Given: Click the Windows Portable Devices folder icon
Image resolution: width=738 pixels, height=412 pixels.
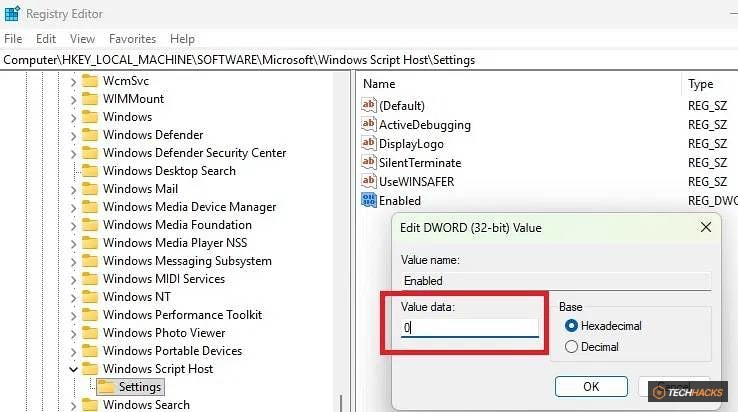Looking at the screenshot, I should [89, 351].
